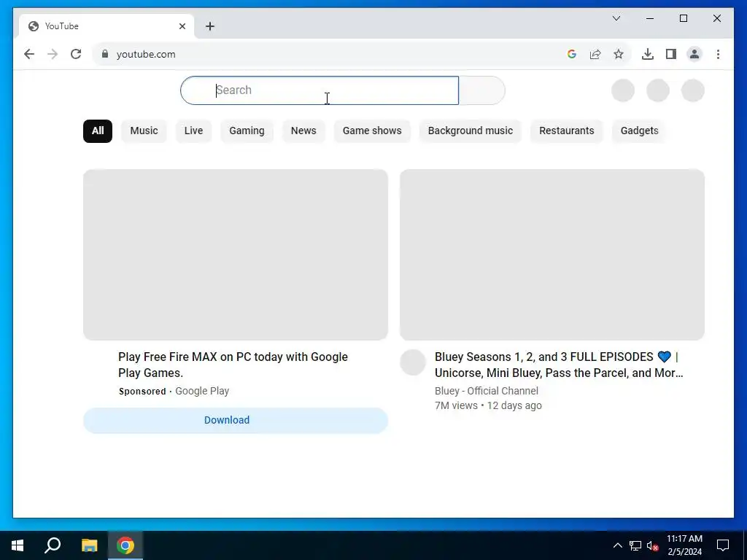Bookmark this tab with the star icon
The image size is (747, 560).
coord(619,54)
